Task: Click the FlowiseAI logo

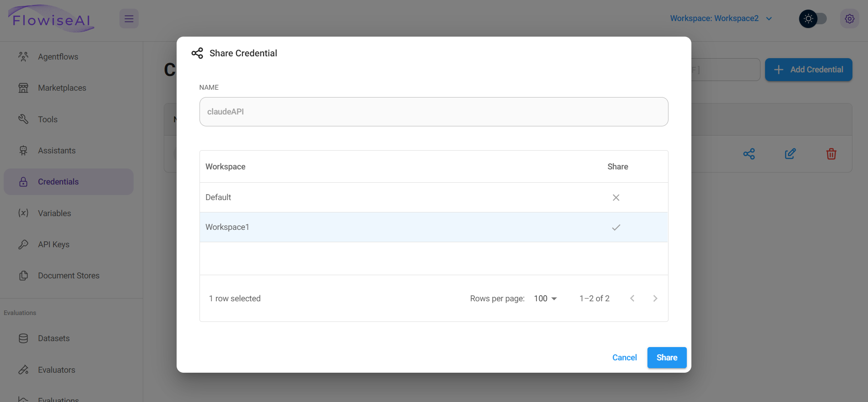Action: (x=51, y=19)
